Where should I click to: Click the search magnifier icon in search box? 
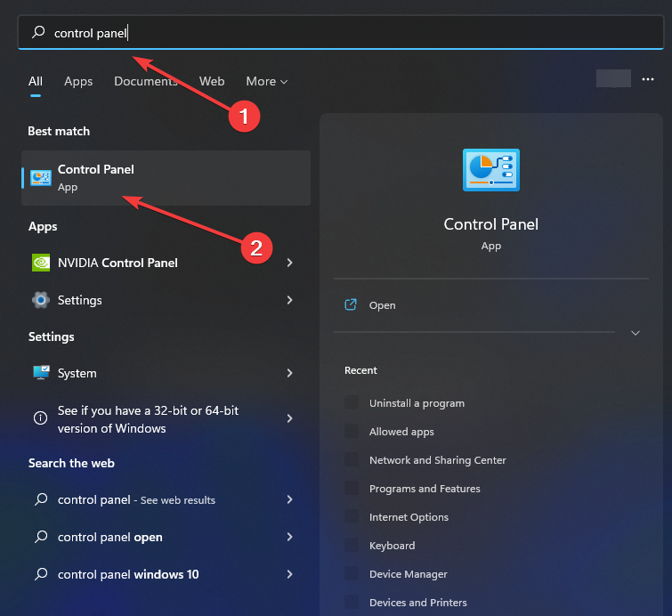tap(38, 32)
